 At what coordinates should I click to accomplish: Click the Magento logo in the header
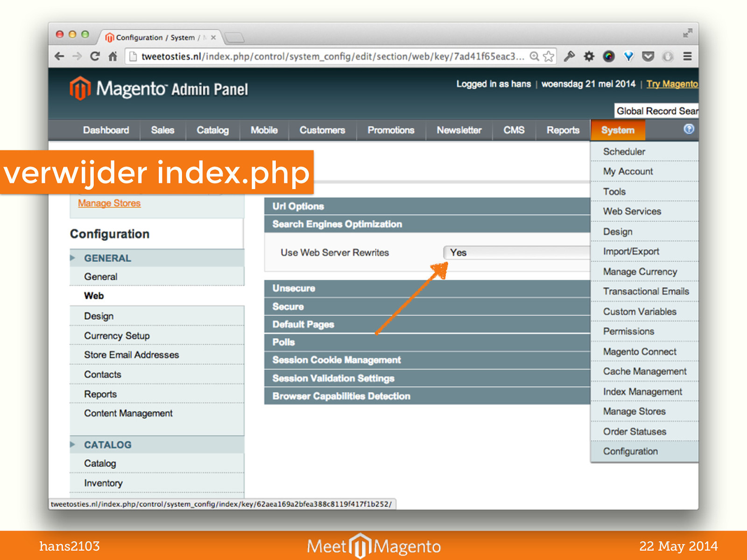click(159, 88)
